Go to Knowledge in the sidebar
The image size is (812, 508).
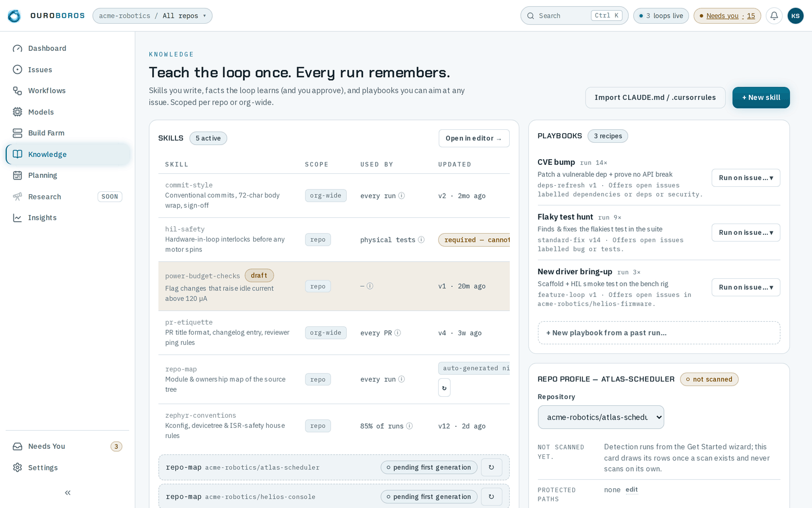click(68, 154)
